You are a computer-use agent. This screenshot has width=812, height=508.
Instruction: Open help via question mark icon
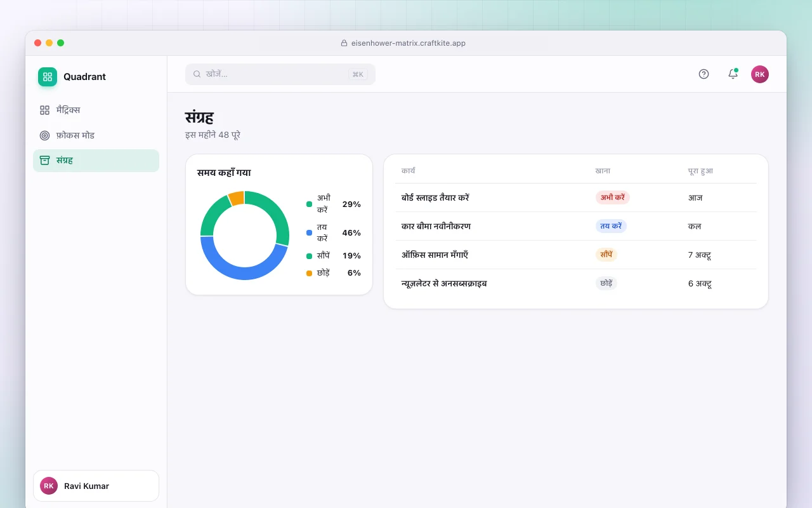coord(704,74)
